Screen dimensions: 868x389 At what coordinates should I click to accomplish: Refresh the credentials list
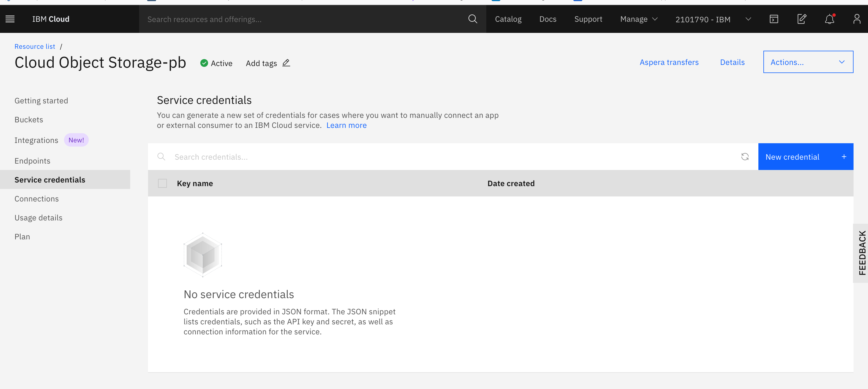[x=745, y=157]
